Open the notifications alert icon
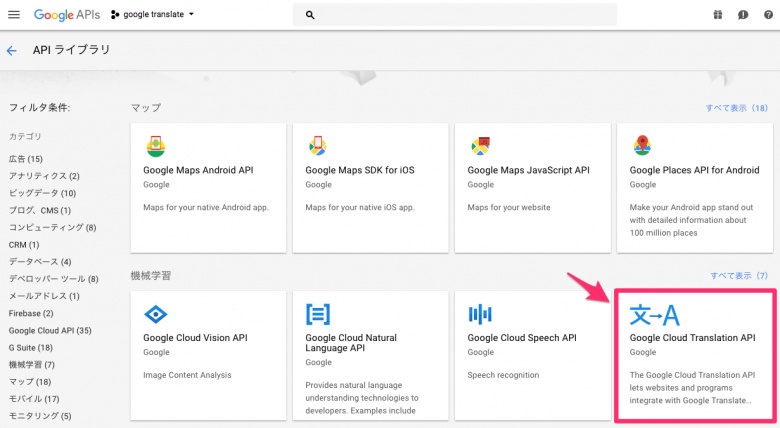 (743, 15)
